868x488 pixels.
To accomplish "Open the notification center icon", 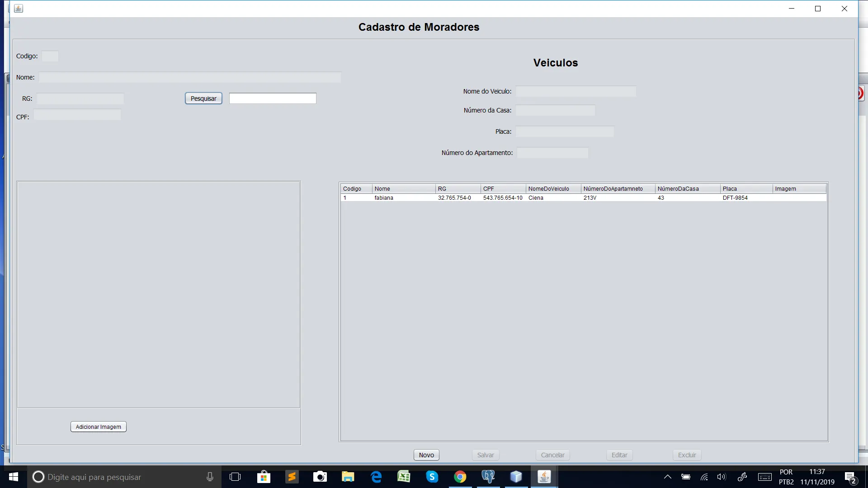I will click(x=850, y=477).
